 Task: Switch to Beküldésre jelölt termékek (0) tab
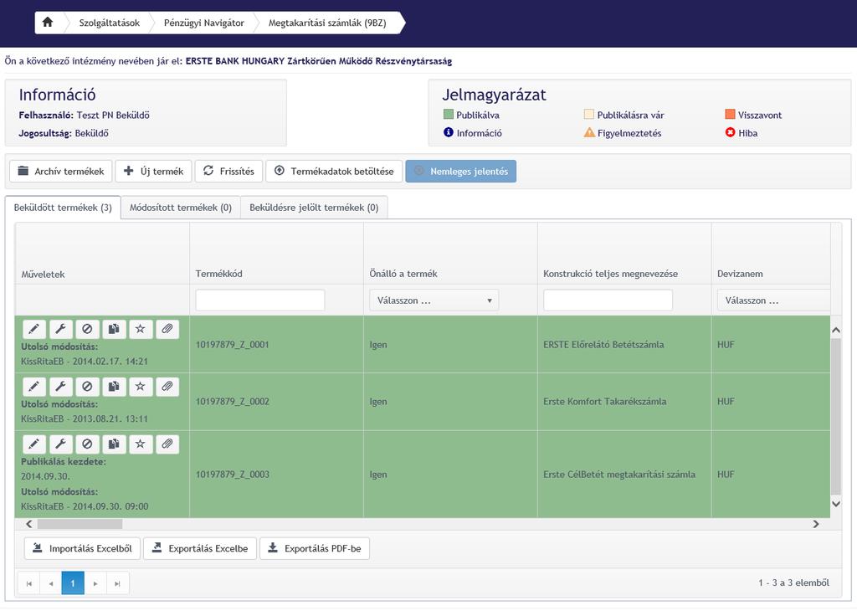coord(314,208)
